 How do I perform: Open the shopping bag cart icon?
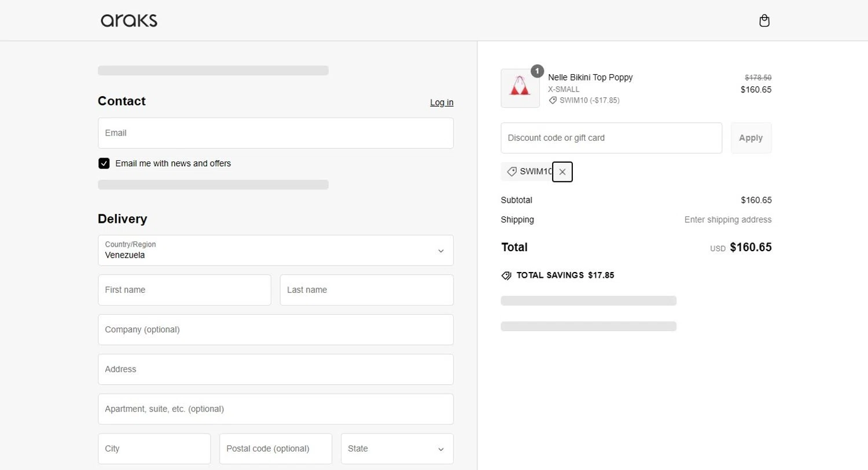tap(764, 21)
